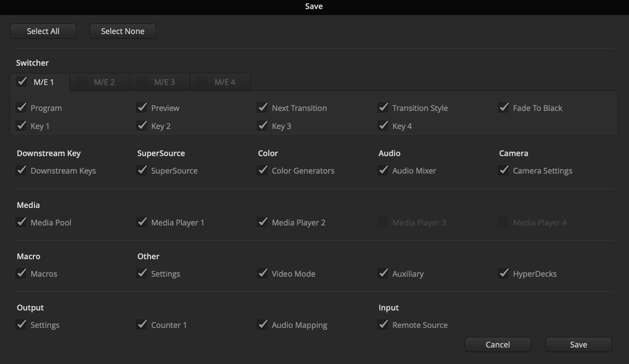Uncheck the Program checkbox
The width and height of the screenshot is (629, 364).
click(x=22, y=107)
